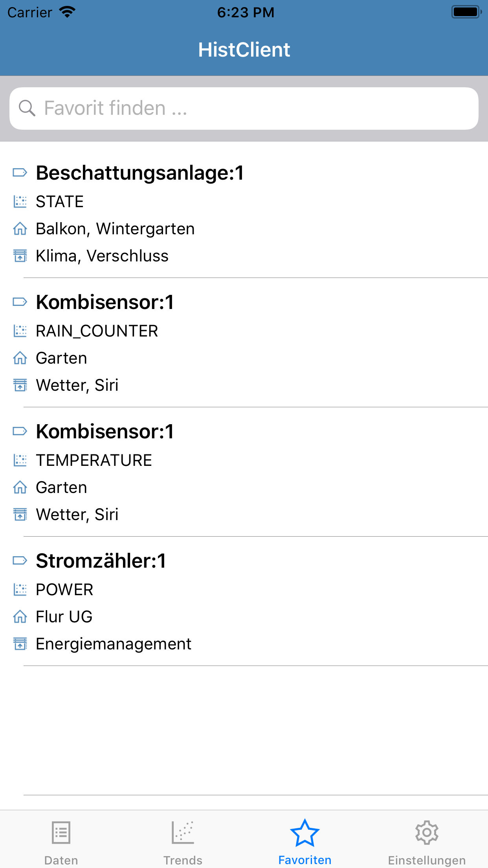Click category icon beside Klima, Verschluss
The width and height of the screenshot is (488, 868).
pyautogui.click(x=20, y=256)
